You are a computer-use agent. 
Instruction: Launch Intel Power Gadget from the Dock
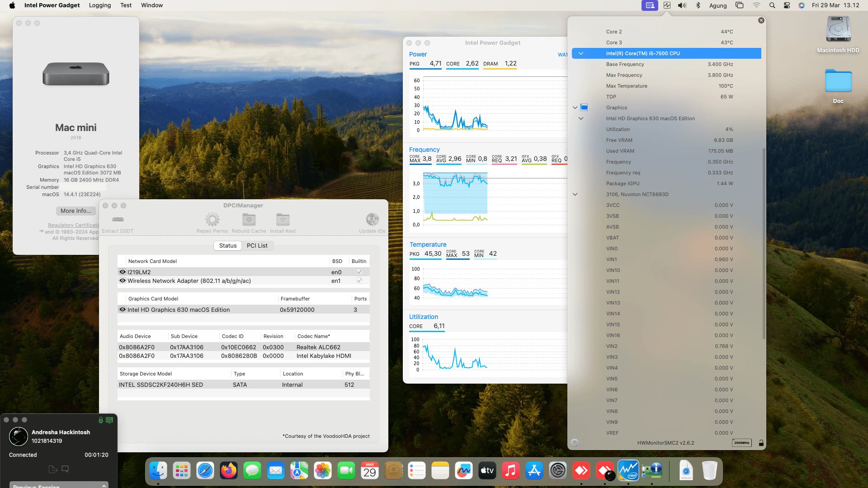pos(628,470)
